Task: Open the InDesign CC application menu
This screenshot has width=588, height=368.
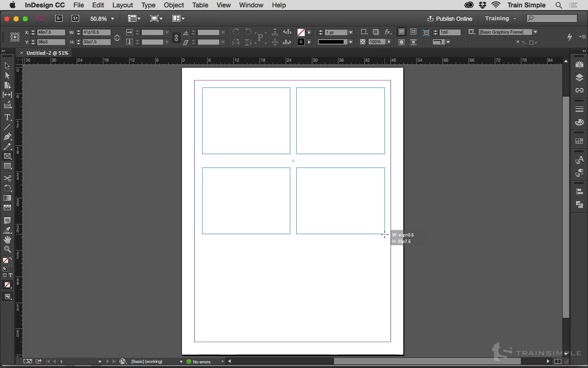Action: tap(45, 5)
